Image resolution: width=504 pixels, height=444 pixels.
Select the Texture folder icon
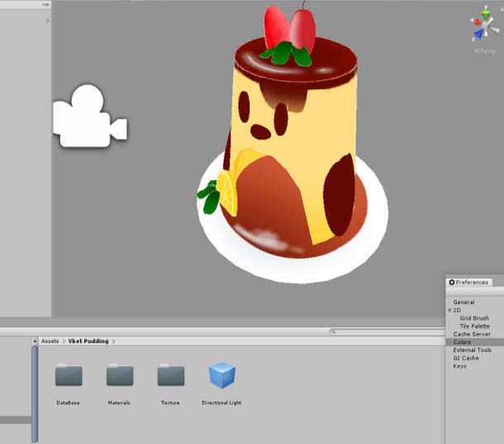click(171, 375)
